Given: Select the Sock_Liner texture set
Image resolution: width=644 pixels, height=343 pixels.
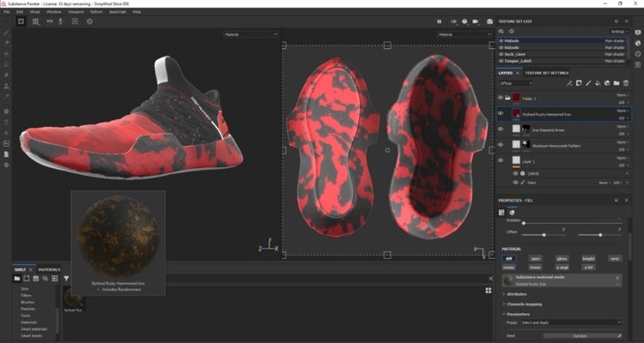Looking at the screenshot, I should click(562, 54).
